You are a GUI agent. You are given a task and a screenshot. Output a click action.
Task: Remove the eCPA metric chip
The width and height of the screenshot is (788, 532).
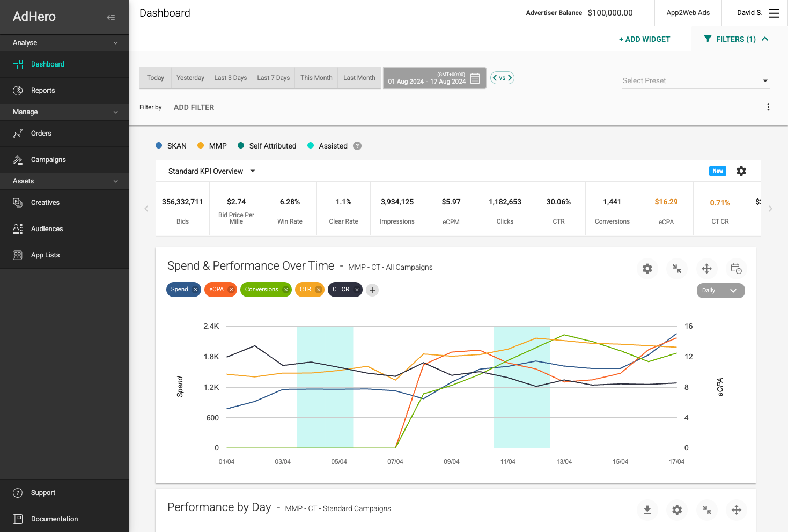pos(231,290)
